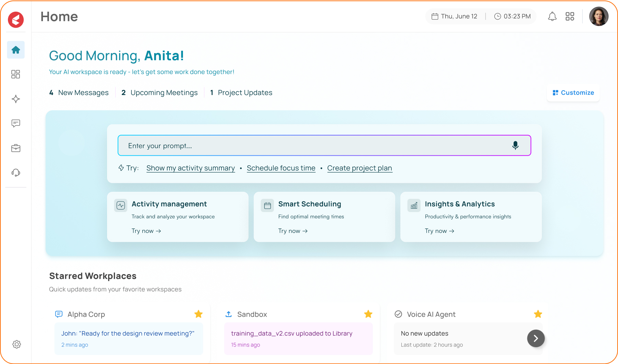Image resolution: width=618 pixels, height=364 pixels.
Task: Open John's design review message
Action: click(x=129, y=339)
